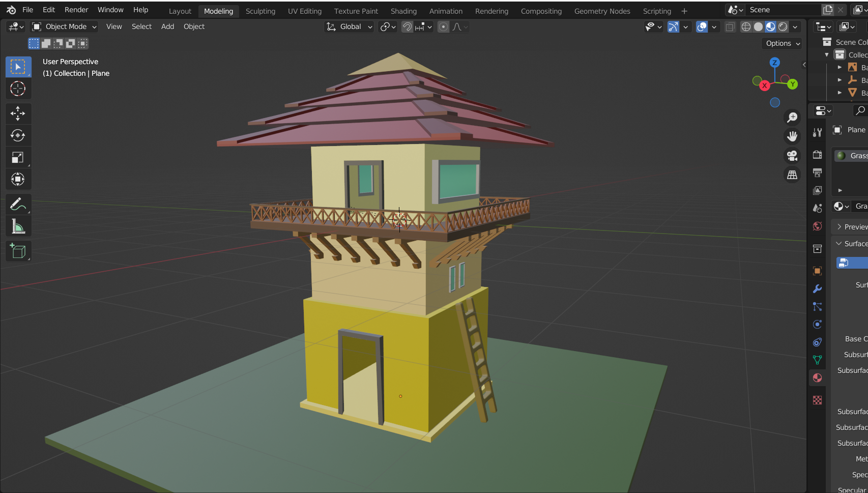The width and height of the screenshot is (868, 493).
Task: Switch to the UV Editing workspace tab
Action: point(304,11)
